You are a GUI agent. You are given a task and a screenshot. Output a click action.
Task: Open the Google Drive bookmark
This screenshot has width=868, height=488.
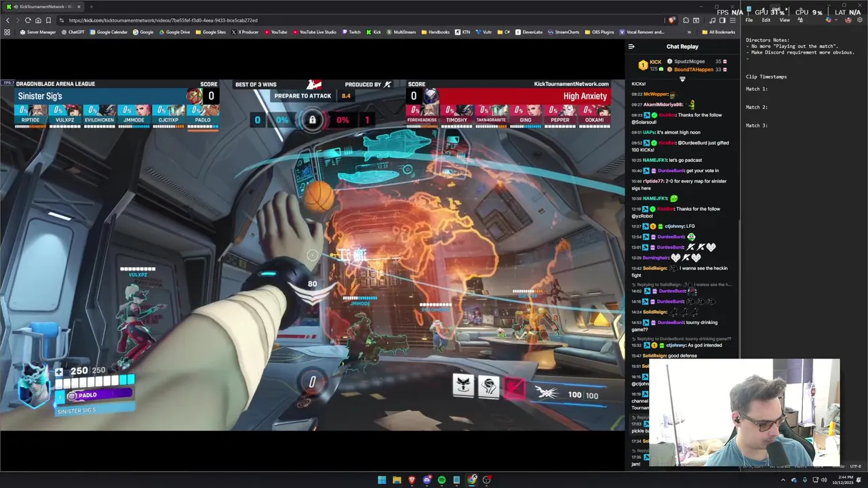tap(174, 32)
